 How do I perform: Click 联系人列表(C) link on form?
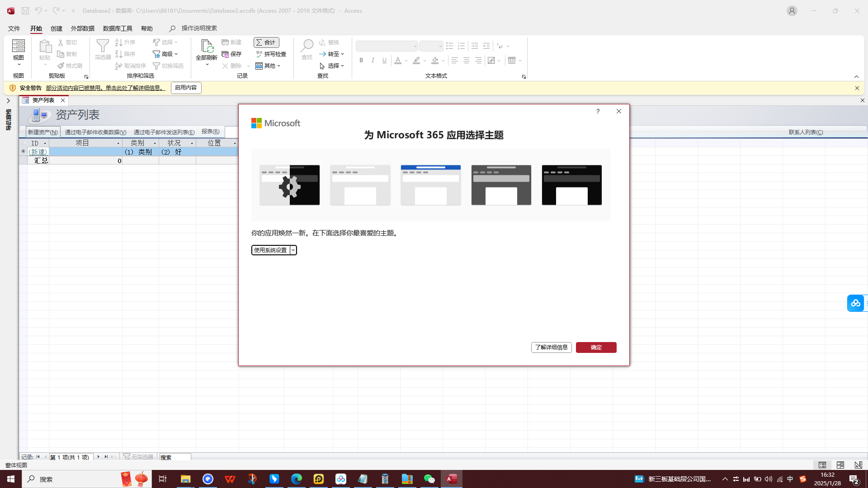tap(806, 132)
